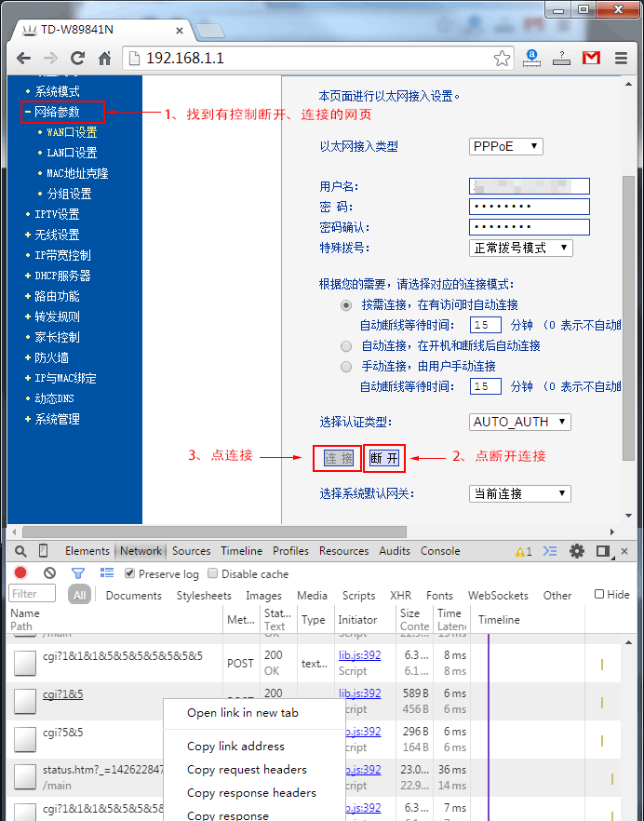The height and width of the screenshot is (821, 644).
Task: Click the 用户名 username input field
Action: click(530, 186)
